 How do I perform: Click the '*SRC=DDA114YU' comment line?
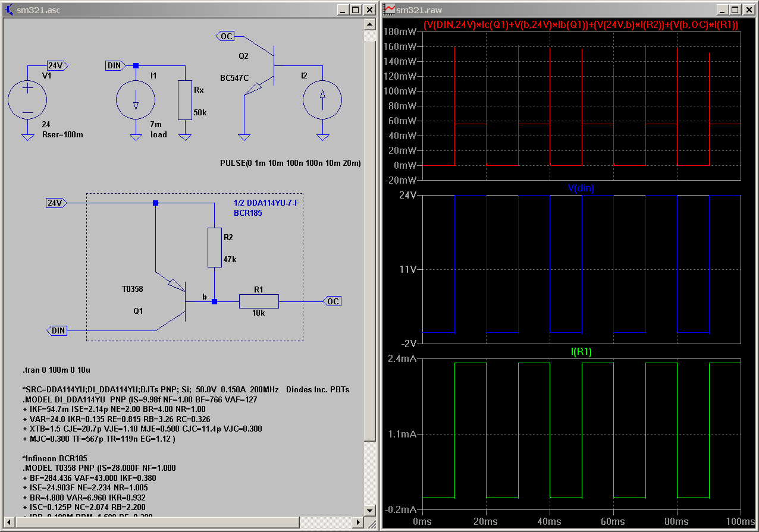[x=186, y=389]
